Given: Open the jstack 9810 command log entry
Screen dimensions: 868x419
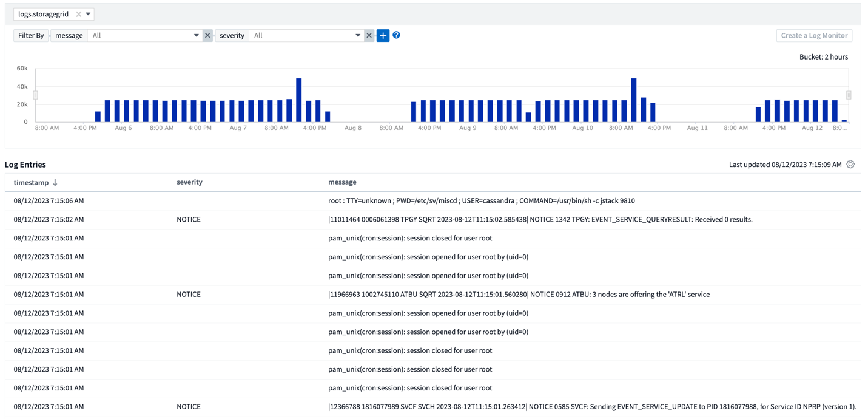Looking at the screenshot, I should (481, 201).
